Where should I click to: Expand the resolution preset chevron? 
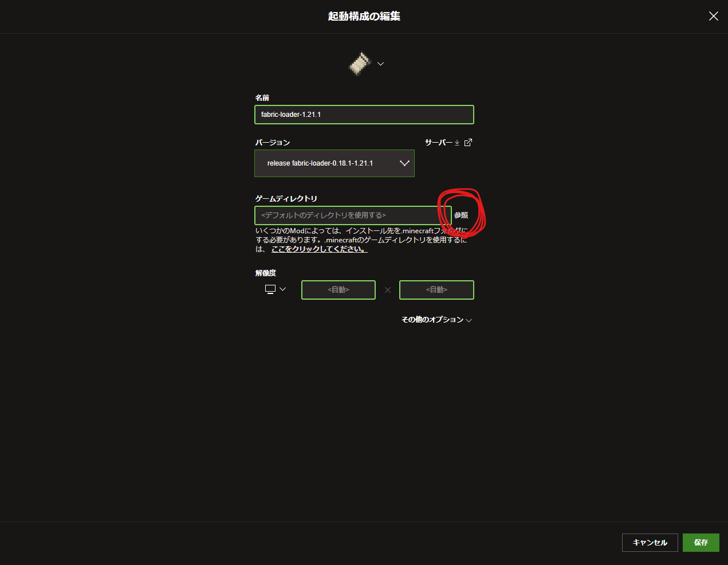(x=282, y=289)
